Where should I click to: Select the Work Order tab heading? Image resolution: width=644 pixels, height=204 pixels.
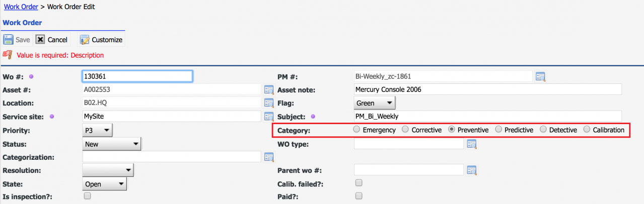tap(22, 23)
